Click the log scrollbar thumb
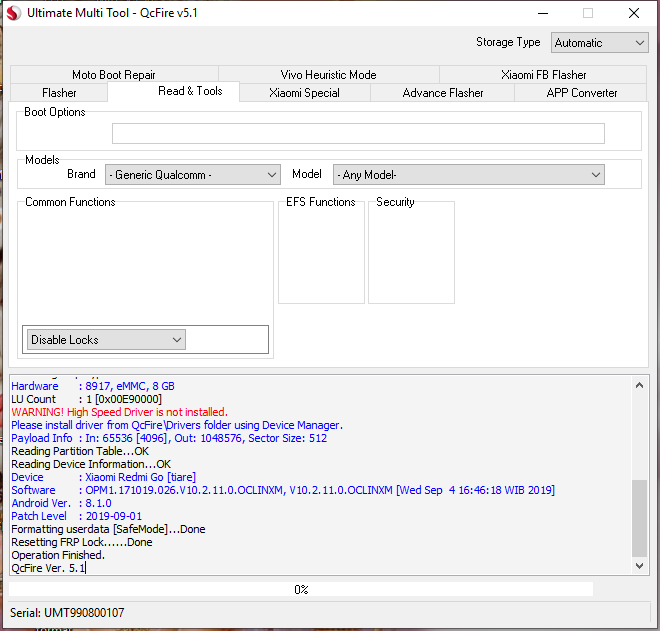 tap(639, 518)
